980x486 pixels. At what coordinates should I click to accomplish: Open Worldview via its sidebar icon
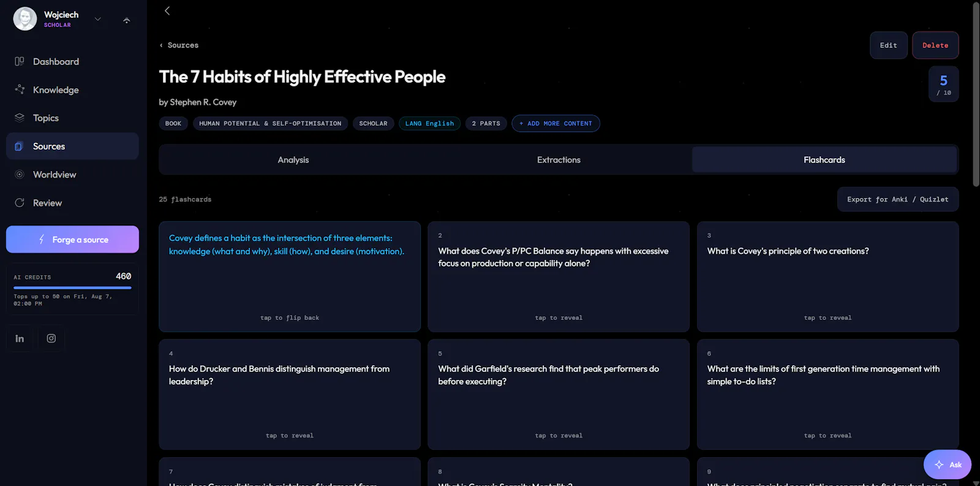coord(20,175)
